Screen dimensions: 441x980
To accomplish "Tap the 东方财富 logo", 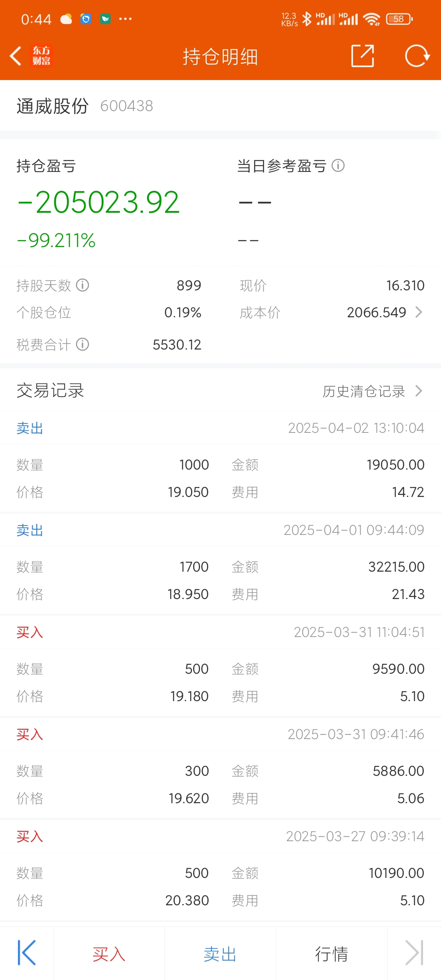I will (42, 56).
